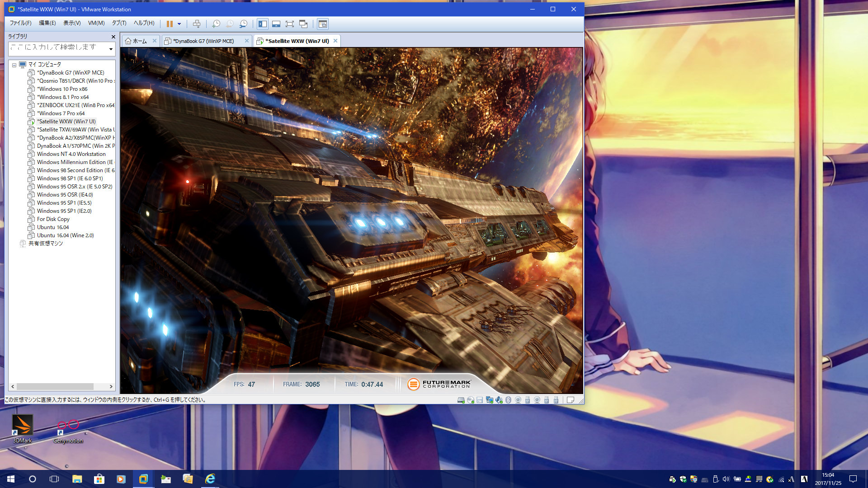Select Qosmio T851/D8CR in the library
Image resolution: width=868 pixels, height=488 pixels.
[71, 81]
